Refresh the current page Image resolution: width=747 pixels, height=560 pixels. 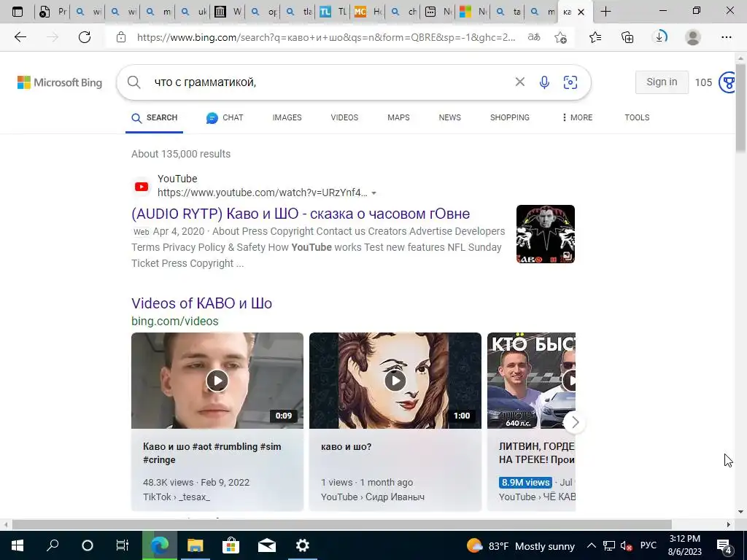pyautogui.click(x=85, y=37)
